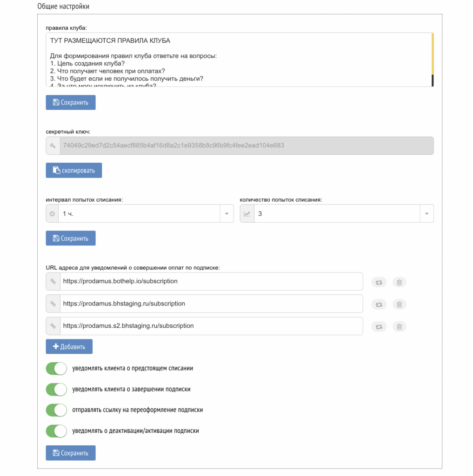The image size is (473, 476).
Task: Click clock icon in интервал попыток списания
Action: 52,214
